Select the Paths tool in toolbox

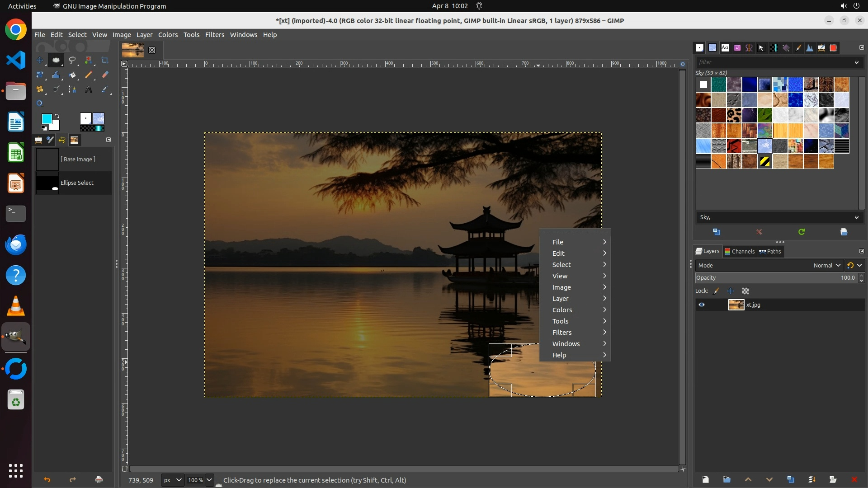(x=72, y=89)
